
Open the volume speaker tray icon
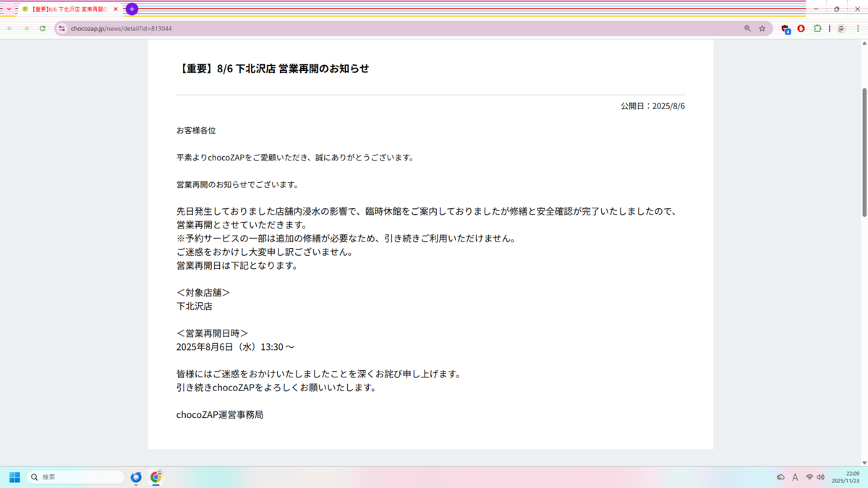[x=820, y=477]
